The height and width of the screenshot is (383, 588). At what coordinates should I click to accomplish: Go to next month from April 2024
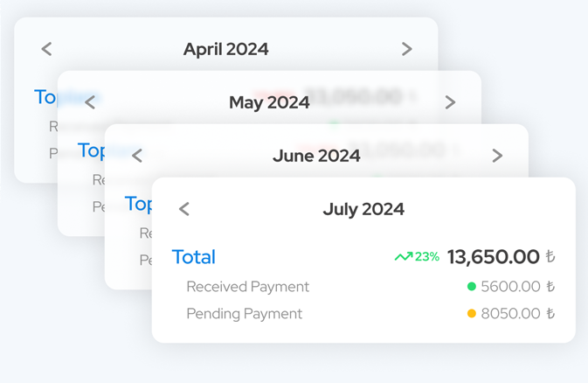click(407, 49)
